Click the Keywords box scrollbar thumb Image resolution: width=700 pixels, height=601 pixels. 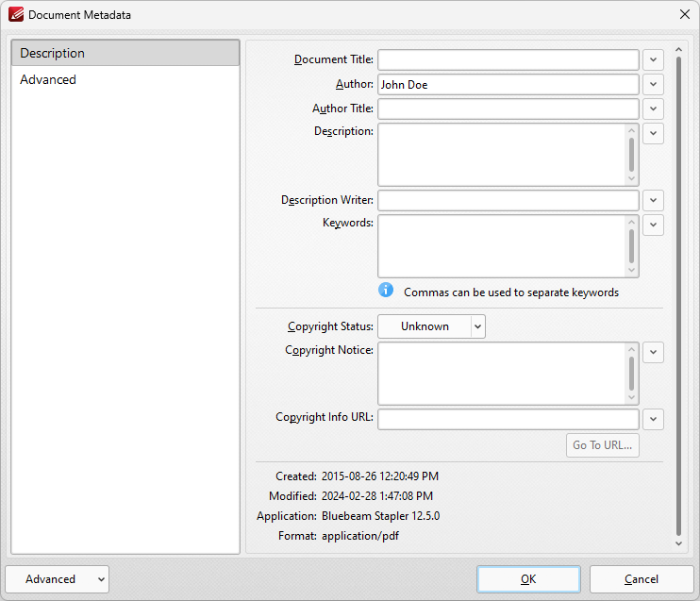(x=631, y=246)
